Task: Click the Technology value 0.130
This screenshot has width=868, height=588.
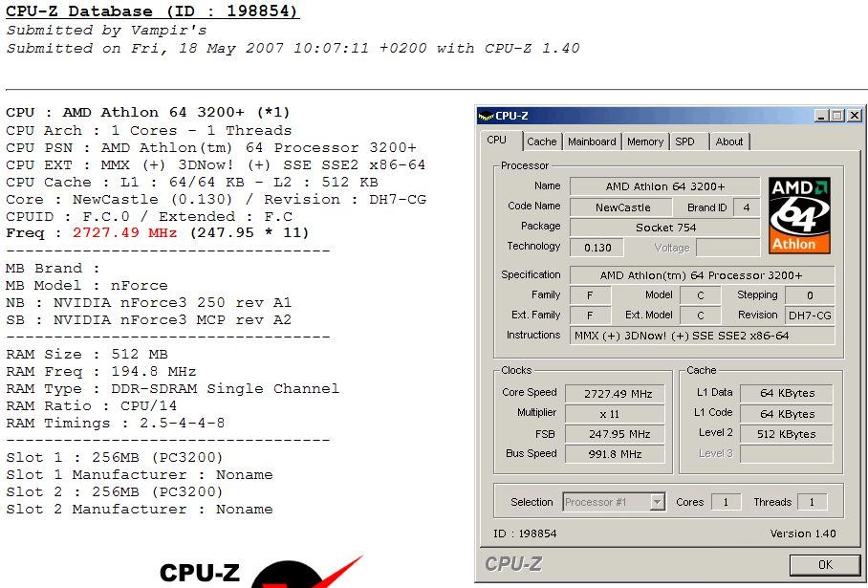Action: coord(597,248)
